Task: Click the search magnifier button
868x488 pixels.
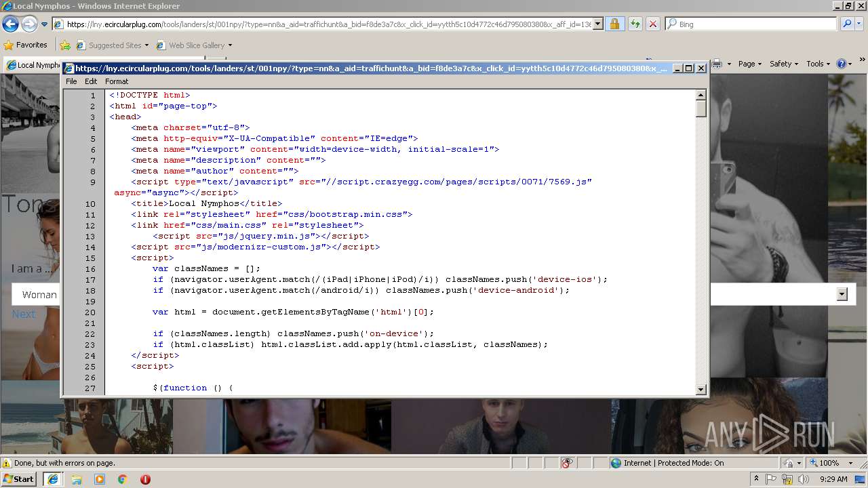Action: pyautogui.click(x=847, y=24)
